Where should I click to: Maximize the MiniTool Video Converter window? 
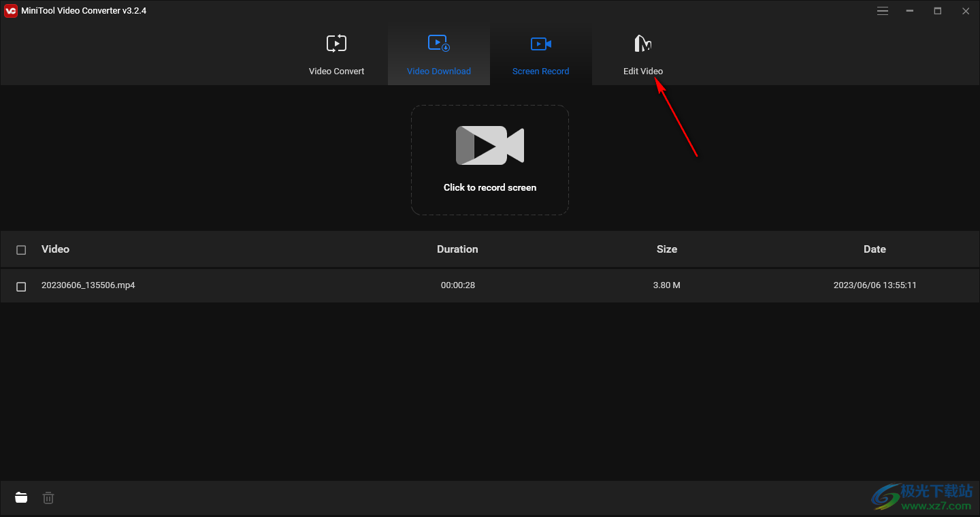click(938, 11)
